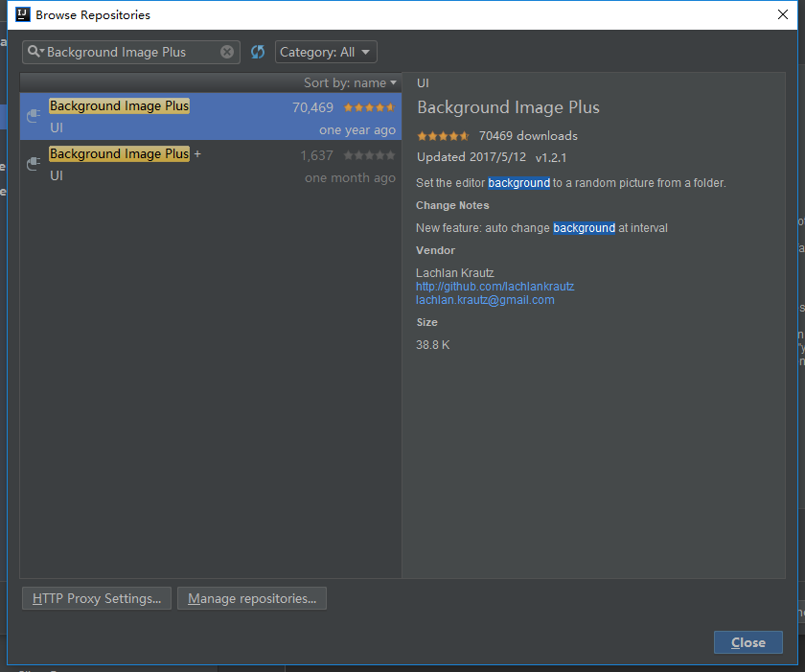
Task: Click the 'Updated 2017/5/12' text
Action: [x=471, y=157]
